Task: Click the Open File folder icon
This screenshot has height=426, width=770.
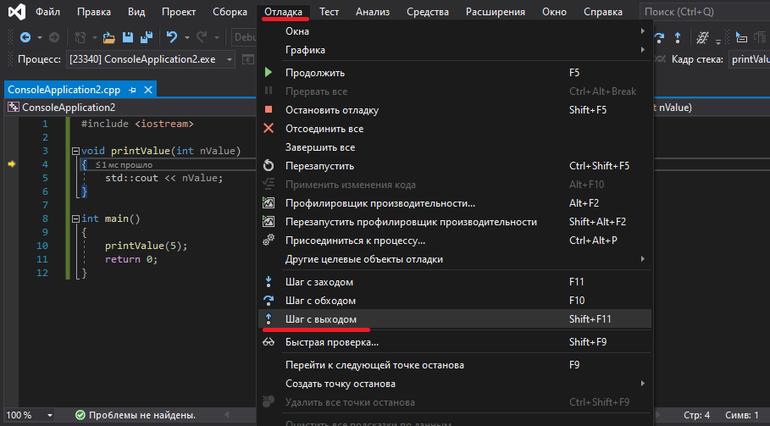Action: [109, 37]
